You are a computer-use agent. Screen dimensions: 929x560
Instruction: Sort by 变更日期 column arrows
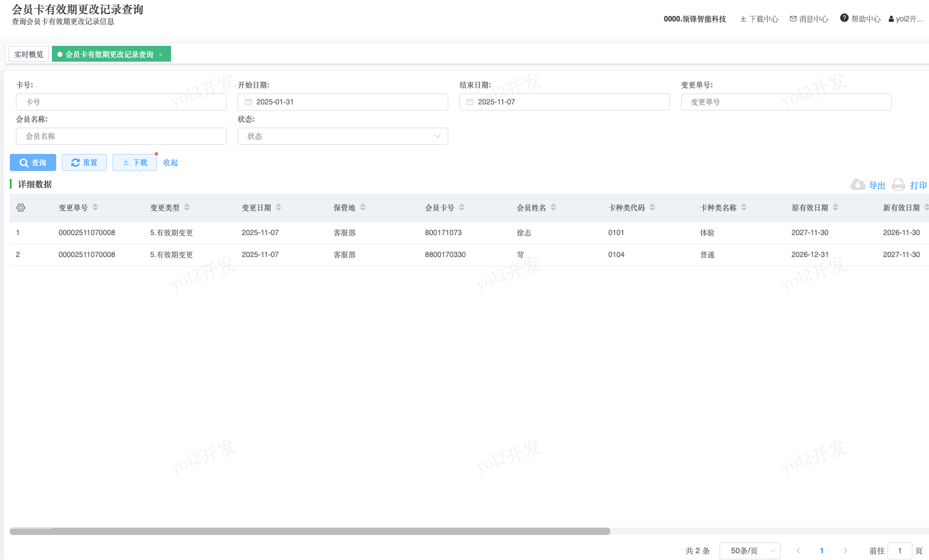pyautogui.click(x=279, y=208)
